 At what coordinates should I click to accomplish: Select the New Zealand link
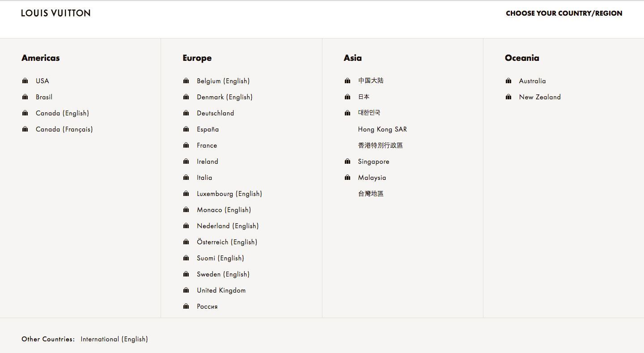(x=540, y=97)
